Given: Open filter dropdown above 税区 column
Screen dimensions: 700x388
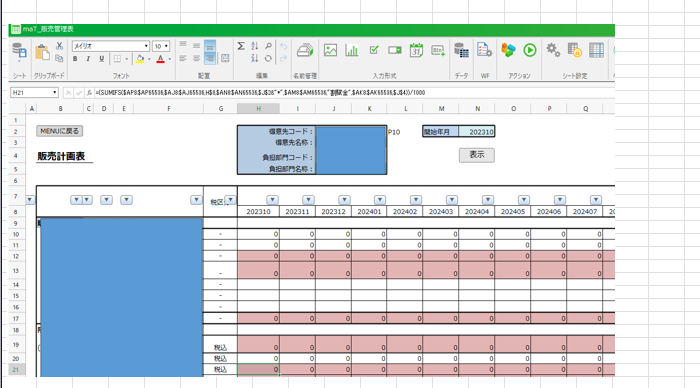Looking at the screenshot, I should (x=230, y=200).
